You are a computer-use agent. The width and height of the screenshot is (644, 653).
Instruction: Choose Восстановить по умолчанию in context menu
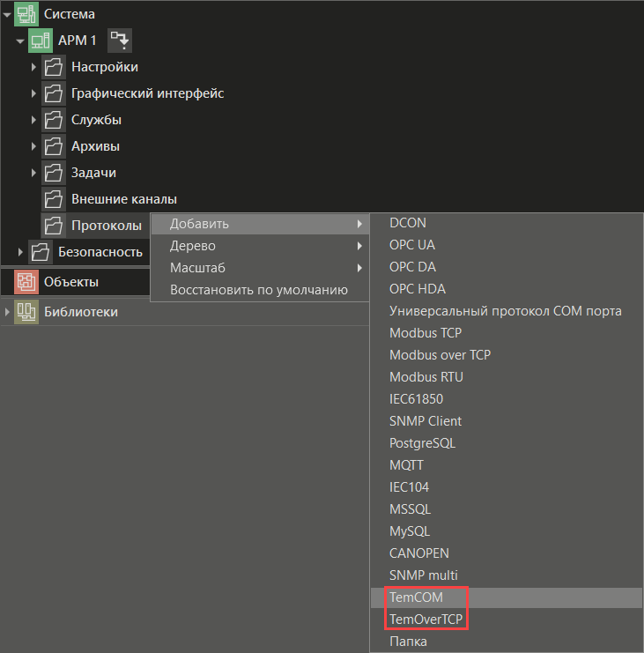tap(258, 290)
